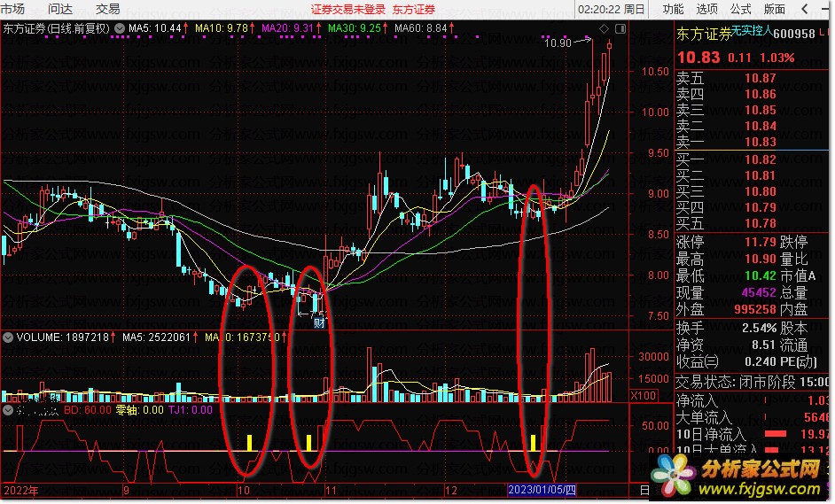The image size is (835, 504).
Task: Click 卖三 ask price 10.85
Action: click(x=760, y=110)
